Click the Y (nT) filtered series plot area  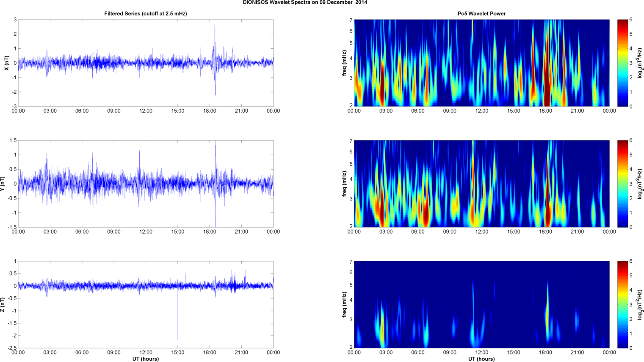pyautogui.click(x=146, y=184)
